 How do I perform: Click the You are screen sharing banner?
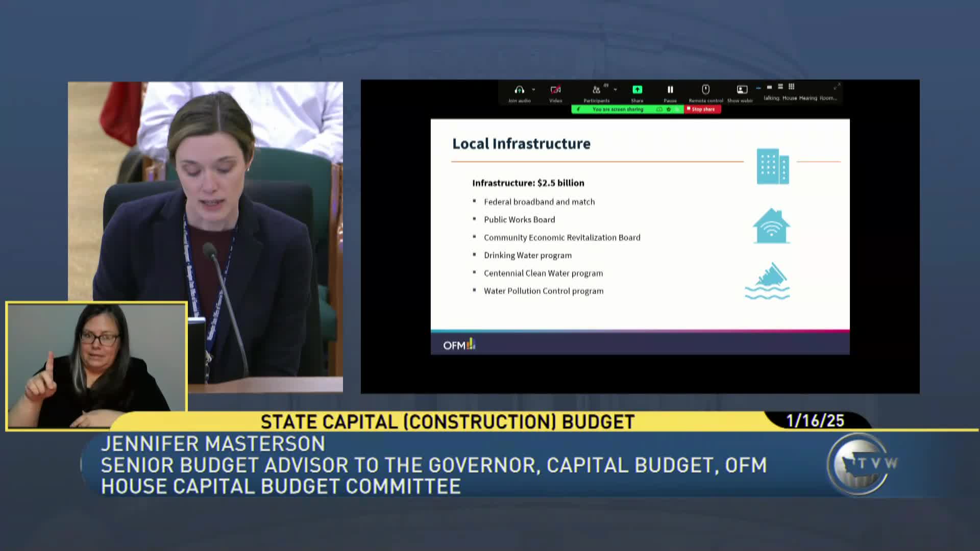pos(618,109)
